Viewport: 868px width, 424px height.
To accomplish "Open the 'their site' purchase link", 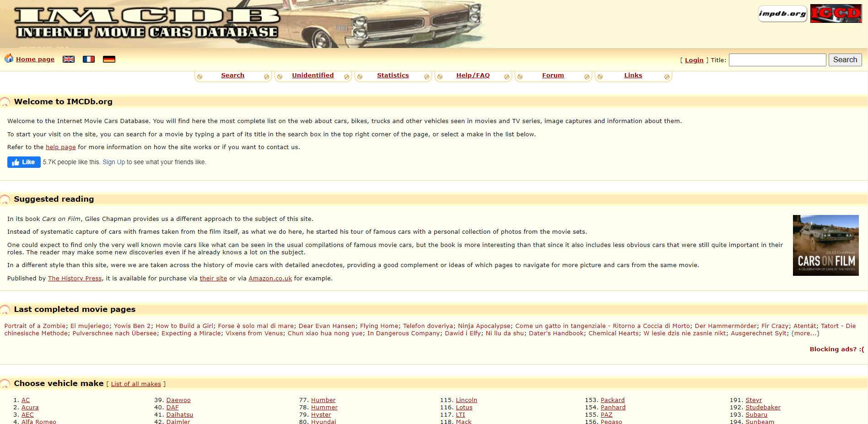I will (213, 279).
